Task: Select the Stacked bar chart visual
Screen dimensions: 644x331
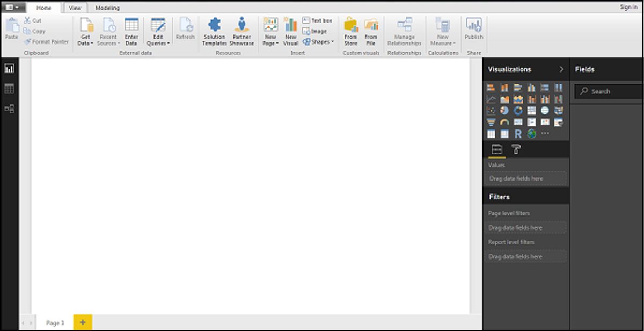Action: [491, 88]
